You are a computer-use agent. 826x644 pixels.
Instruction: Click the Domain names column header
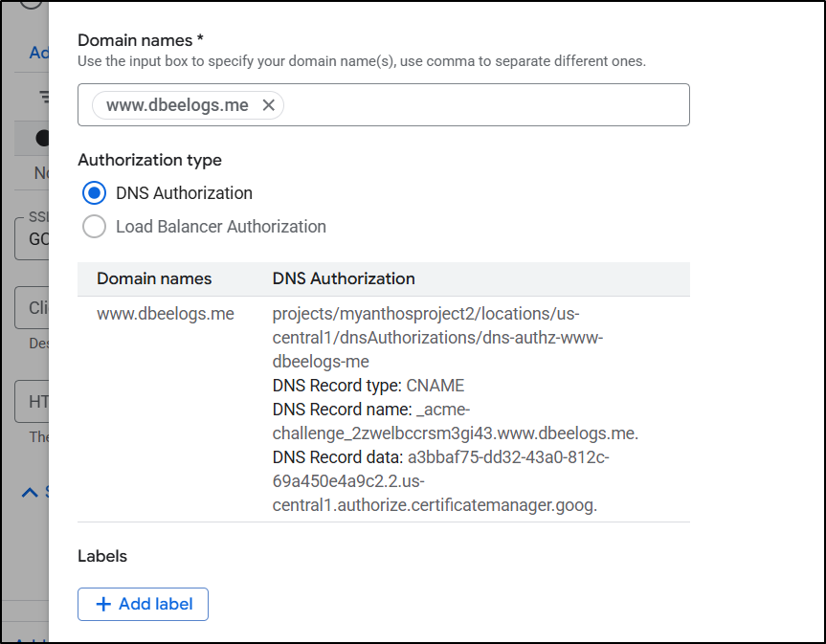point(154,279)
